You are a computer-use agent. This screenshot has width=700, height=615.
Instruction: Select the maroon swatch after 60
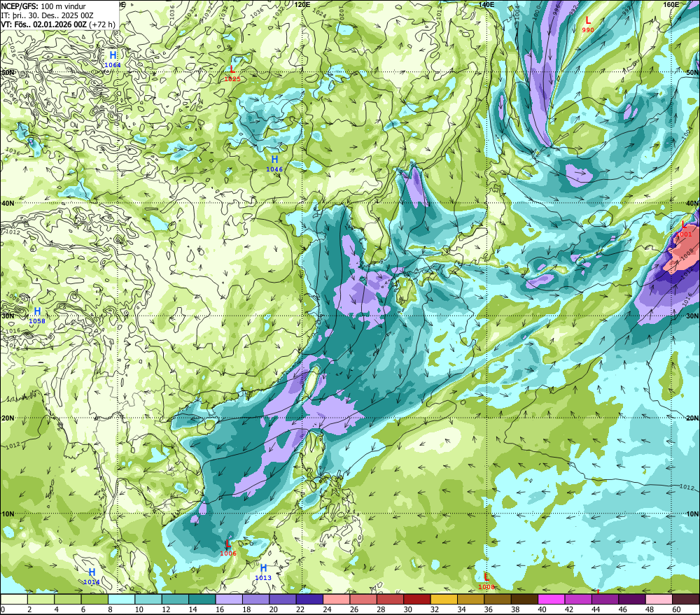[x=686, y=599]
